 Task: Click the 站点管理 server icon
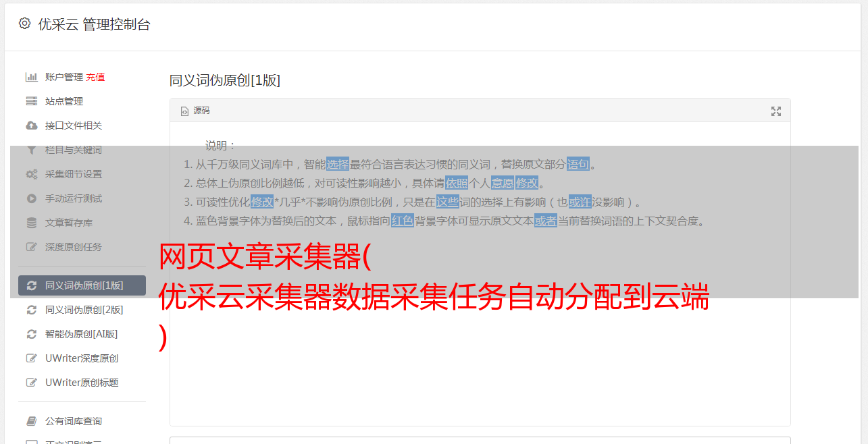click(31, 101)
